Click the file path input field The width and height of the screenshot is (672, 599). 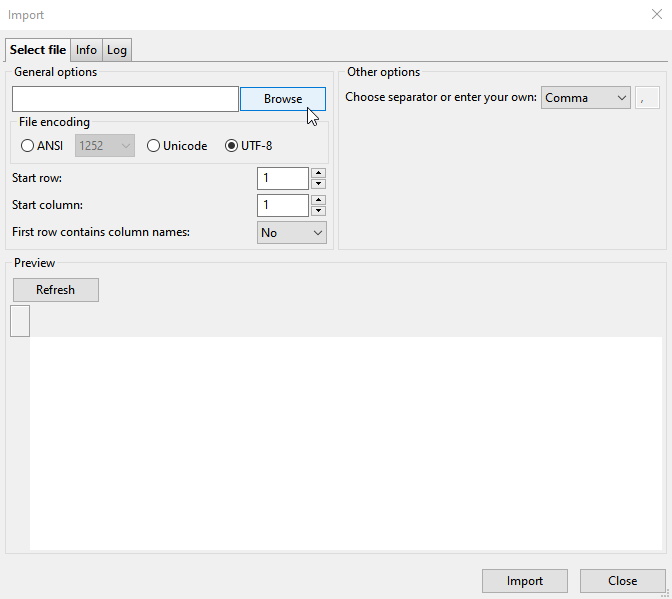125,99
